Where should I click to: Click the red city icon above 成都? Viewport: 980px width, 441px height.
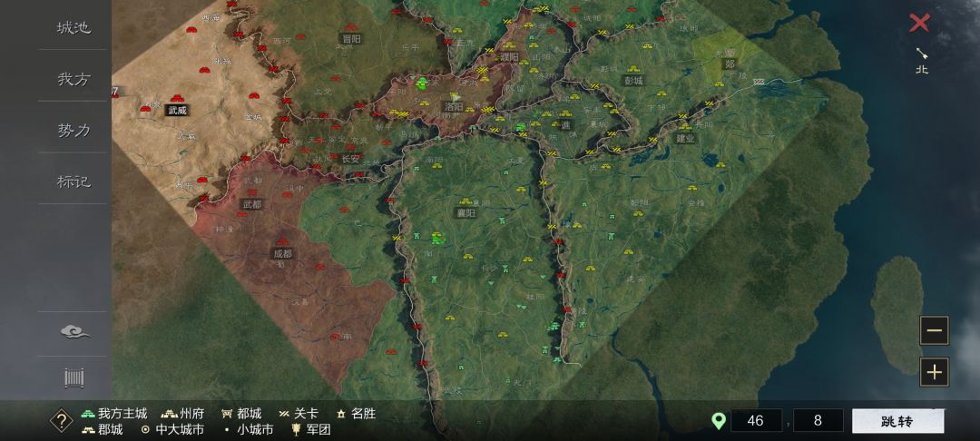point(282,241)
